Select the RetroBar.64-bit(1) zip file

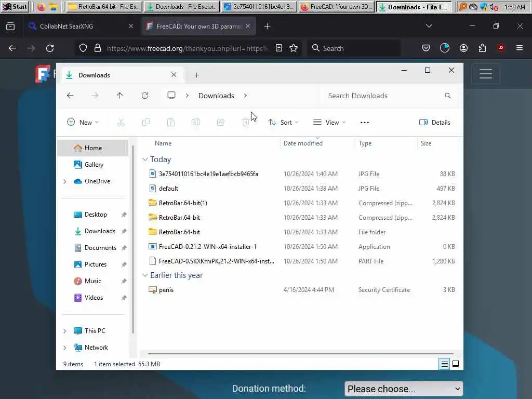pos(301,203)
